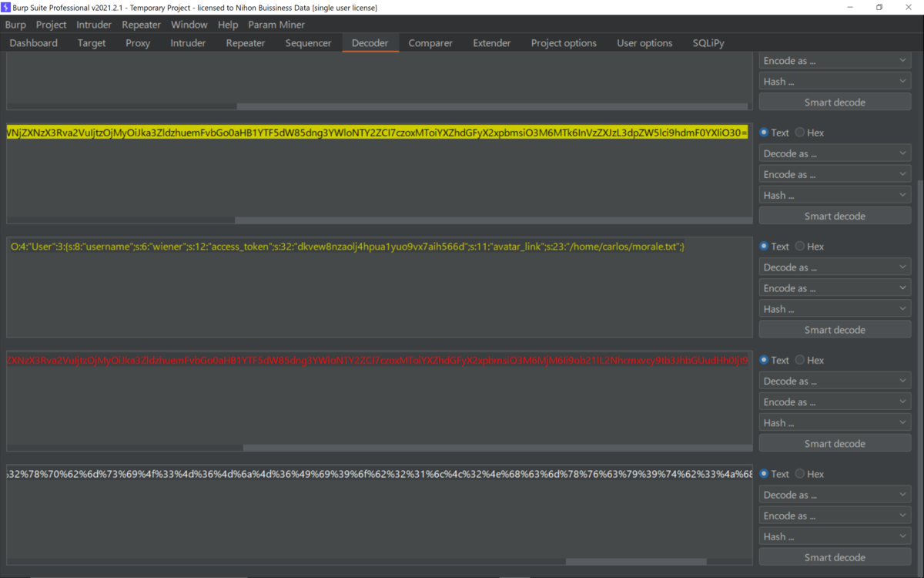The image size is (924, 578).
Task: Open Hash dropdown for O:4:"User" row
Action: coord(835,309)
